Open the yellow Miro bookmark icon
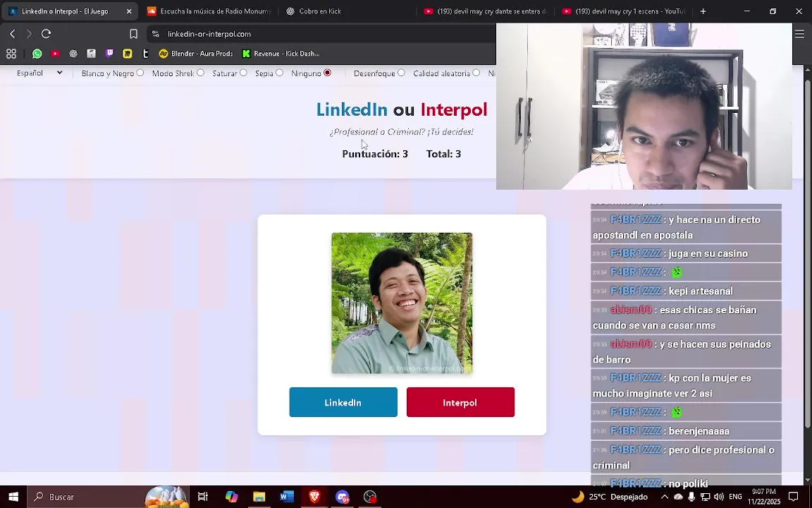Screen dimensions: 812x508 click(128, 54)
